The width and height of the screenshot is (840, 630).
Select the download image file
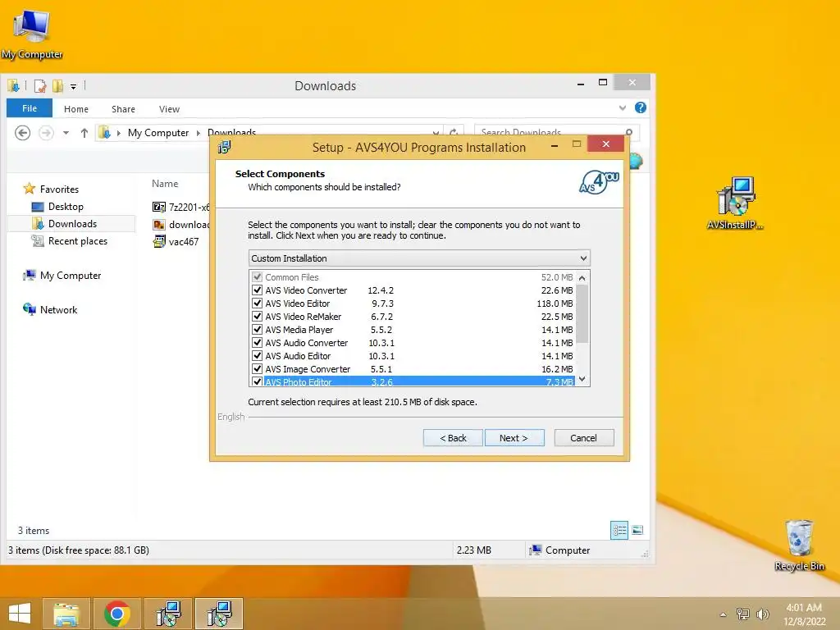(x=181, y=225)
